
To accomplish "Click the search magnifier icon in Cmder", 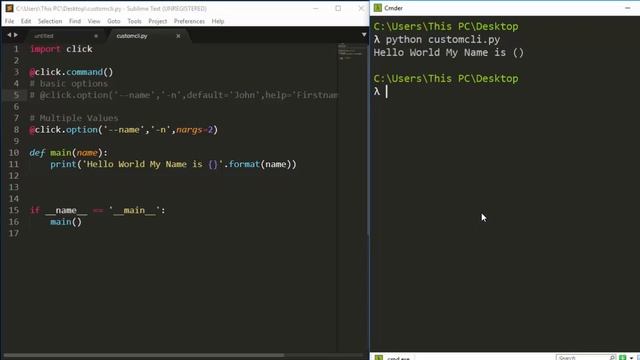I will pyautogui.click(x=612, y=358).
